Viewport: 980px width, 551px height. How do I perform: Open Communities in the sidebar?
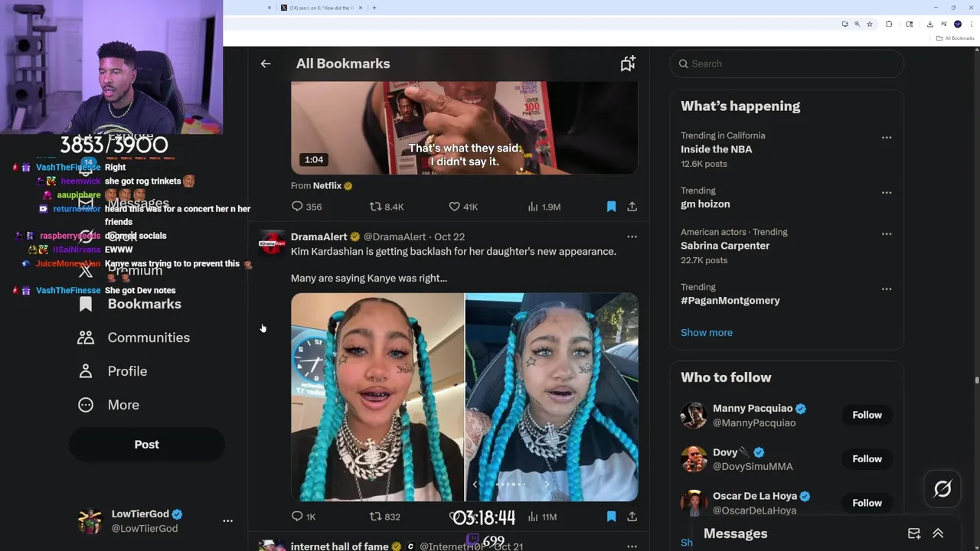(x=135, y=337)
